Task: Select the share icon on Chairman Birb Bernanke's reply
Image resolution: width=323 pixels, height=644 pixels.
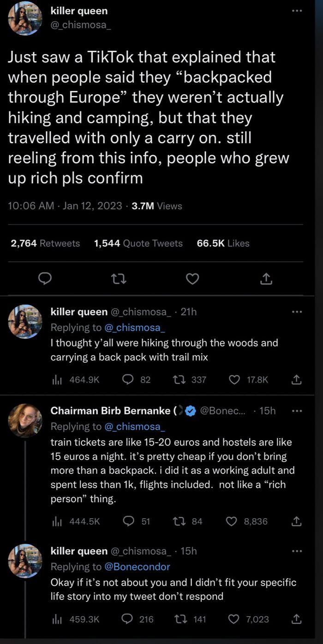Action: [x=297, y=521]
